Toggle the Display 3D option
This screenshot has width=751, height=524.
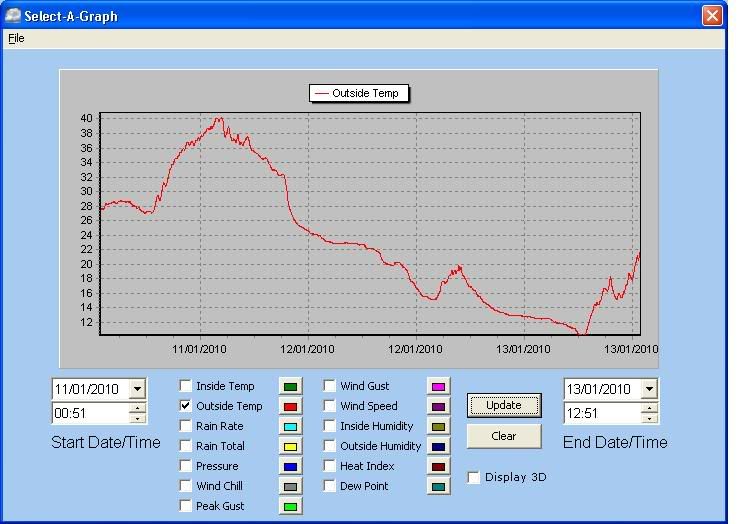click(x=474, y=478)
